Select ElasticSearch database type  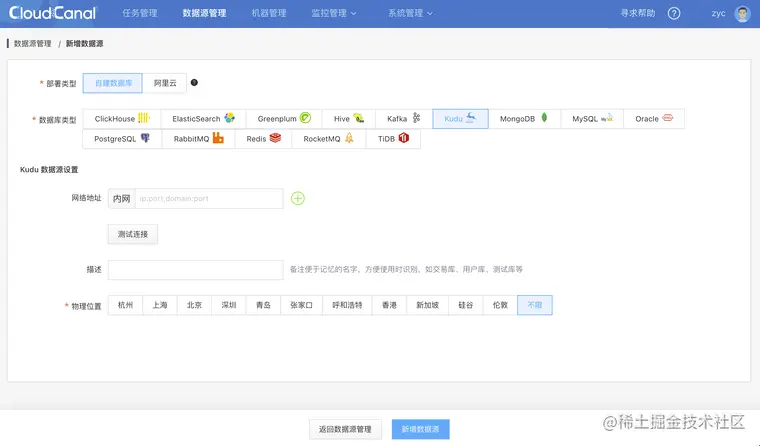[203, 119]
